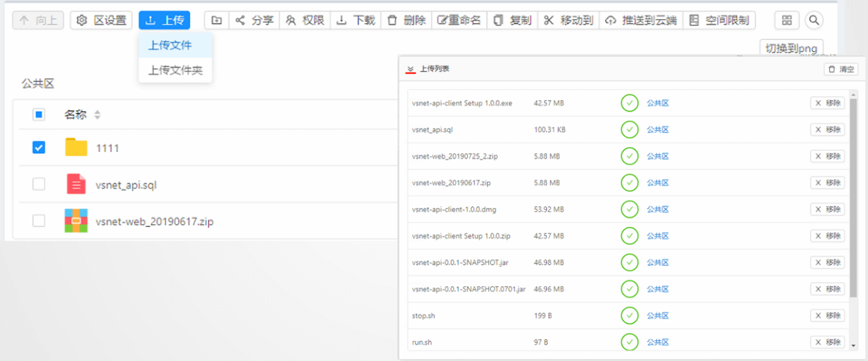Open the 上传 upload dropdown button
The height and width of the screenshot is (361, 868).
point(165,21)
